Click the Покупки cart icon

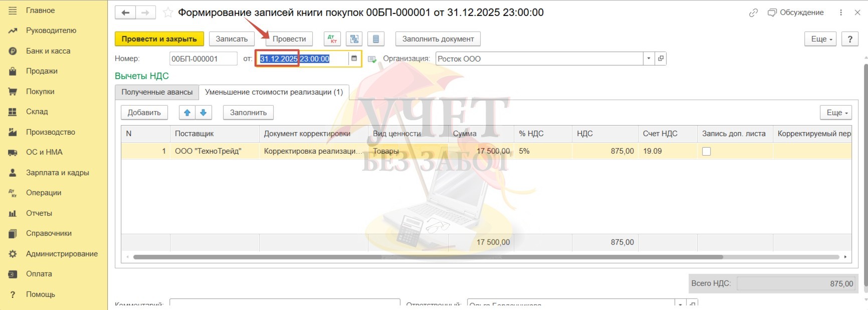tap(13, 92)
